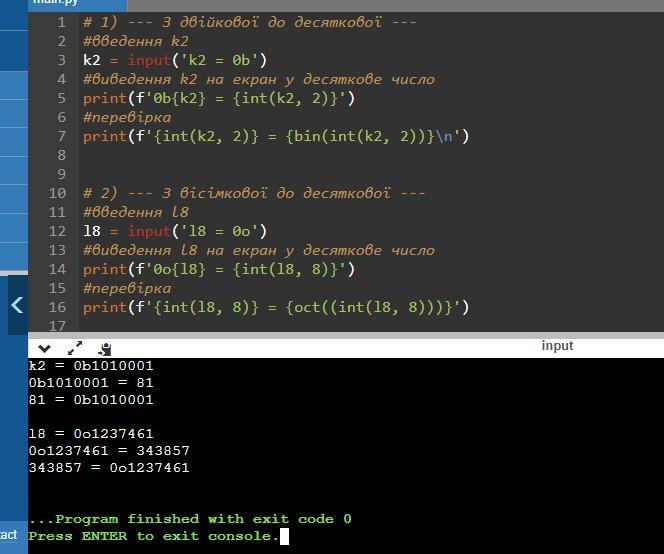Click '...Program finished with exit code 0' text
The width and height of the screenshot is (664, 554).
[x=190, y=519]
